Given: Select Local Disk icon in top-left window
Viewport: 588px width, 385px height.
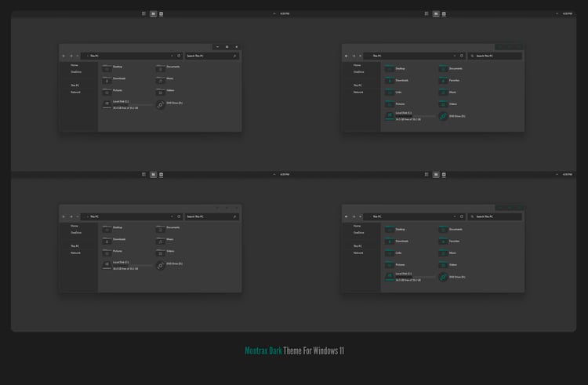Looking at the screenshot, I should (107, 104).
